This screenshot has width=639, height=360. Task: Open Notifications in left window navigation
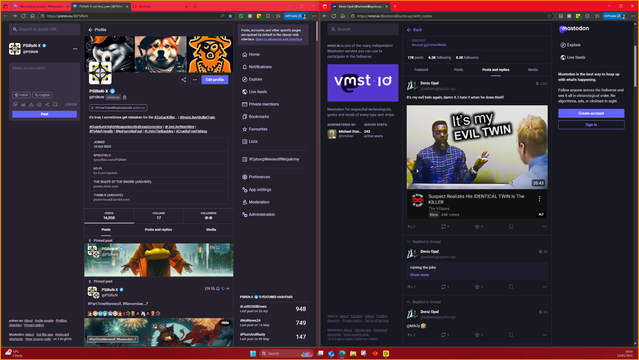pyautogui.click(x=257, y=67)
